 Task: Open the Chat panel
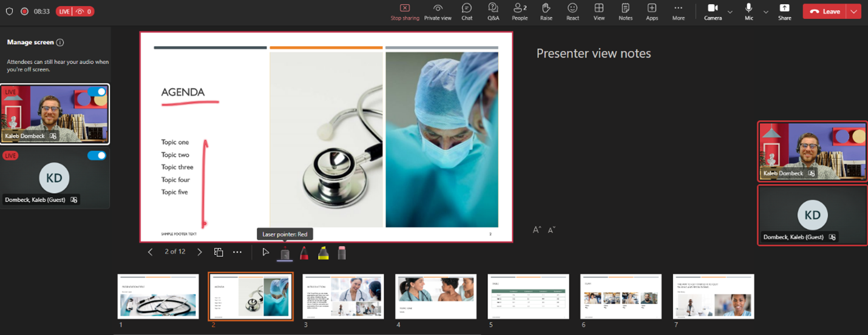pyautogui.click(x=467, y=8)
